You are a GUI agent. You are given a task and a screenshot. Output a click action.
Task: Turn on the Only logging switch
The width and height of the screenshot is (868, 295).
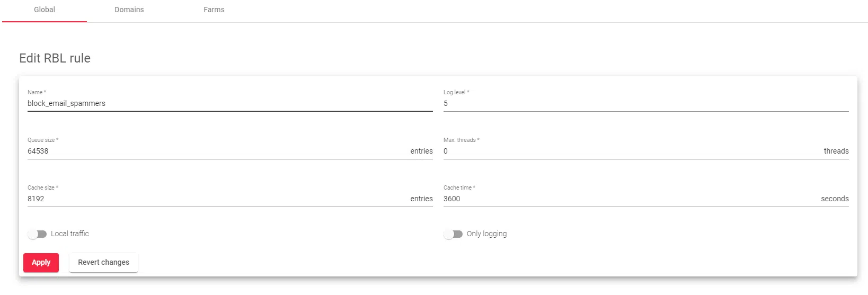(454, 234)
